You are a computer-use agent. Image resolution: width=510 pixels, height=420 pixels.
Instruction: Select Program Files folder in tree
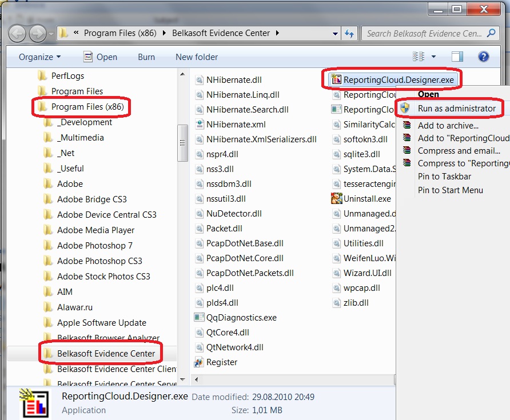(77, 91)
